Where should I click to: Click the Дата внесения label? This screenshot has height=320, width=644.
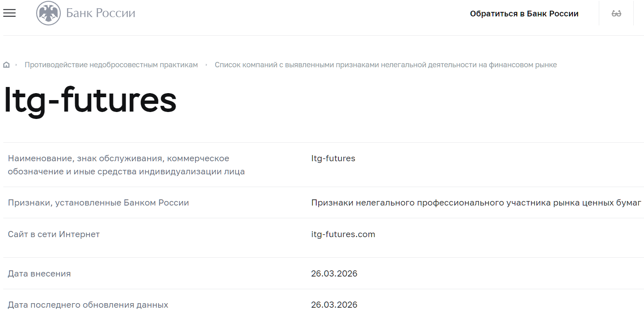[39, 274]
